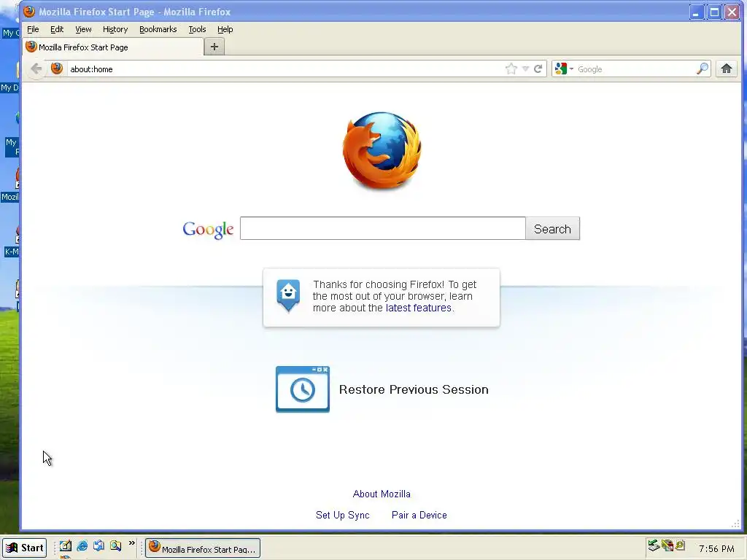The height and width of the screenshot is (560, 747).
Task: Go to the Home page button
Action: [x=726, y=69]
